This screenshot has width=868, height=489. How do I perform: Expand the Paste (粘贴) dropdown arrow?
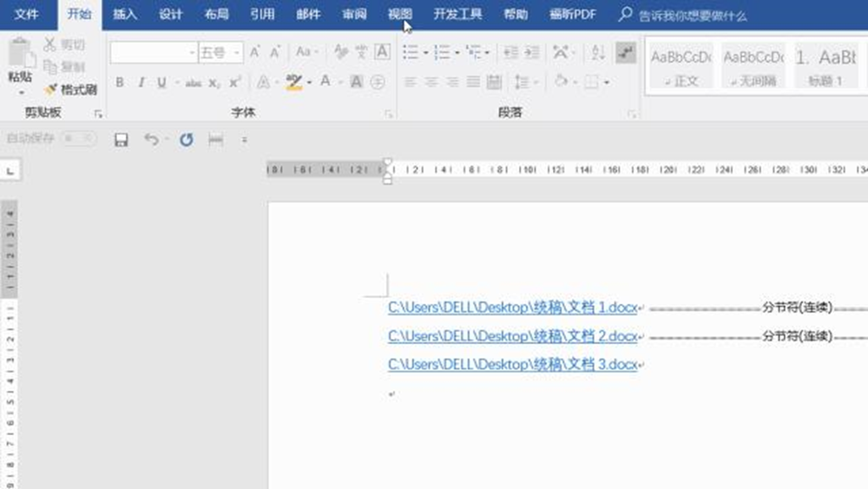tap(20, 91)
